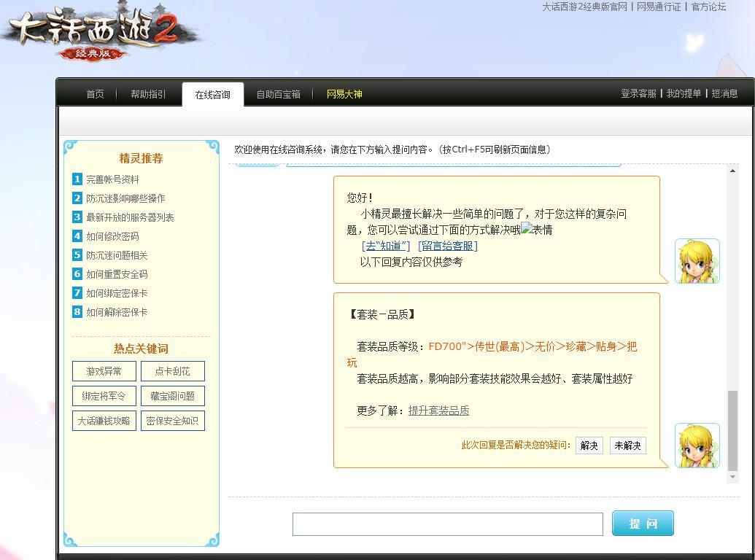Click the 游戏异常 keyword button
The width and height of the screenshot is (755, 560).
coord(104,371)
